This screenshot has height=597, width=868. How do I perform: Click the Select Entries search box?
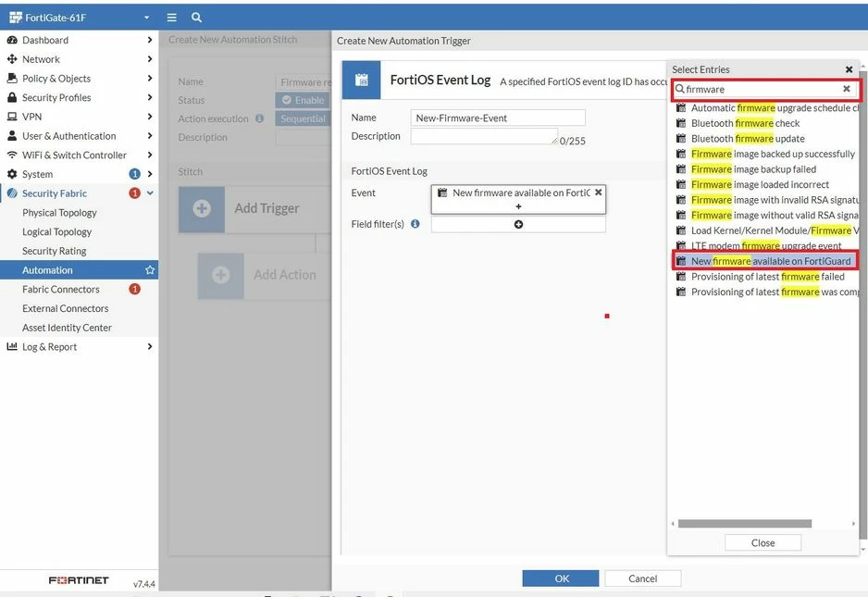pyautogui.click(x=766, y=89)
